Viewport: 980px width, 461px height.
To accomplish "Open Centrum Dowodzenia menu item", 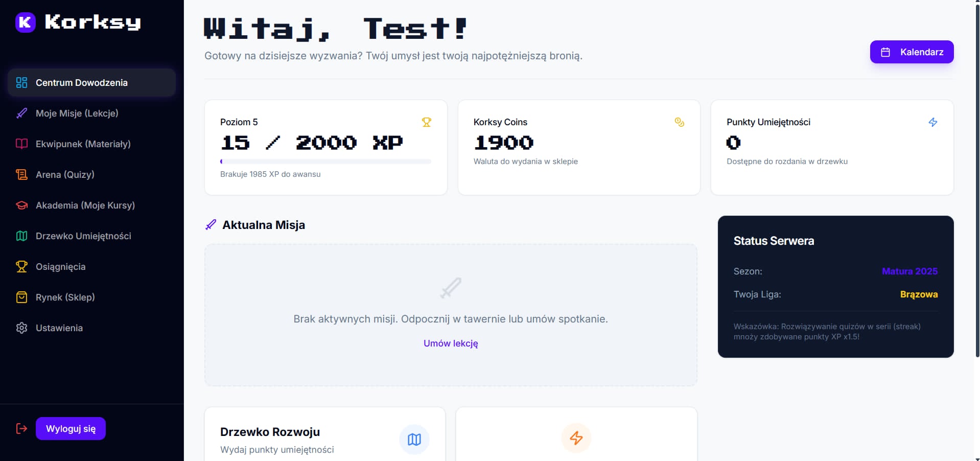I will [x=92, y=83].
